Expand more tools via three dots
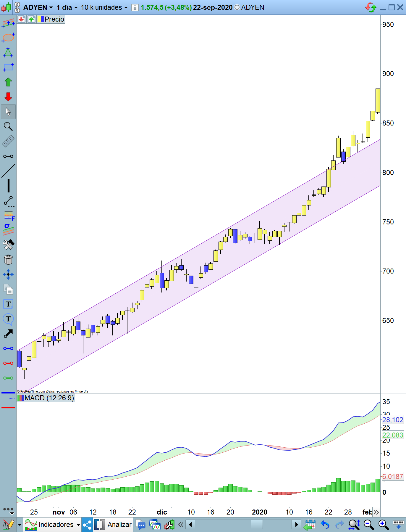This screenshot has height=532, width=406. pos(8,510)
